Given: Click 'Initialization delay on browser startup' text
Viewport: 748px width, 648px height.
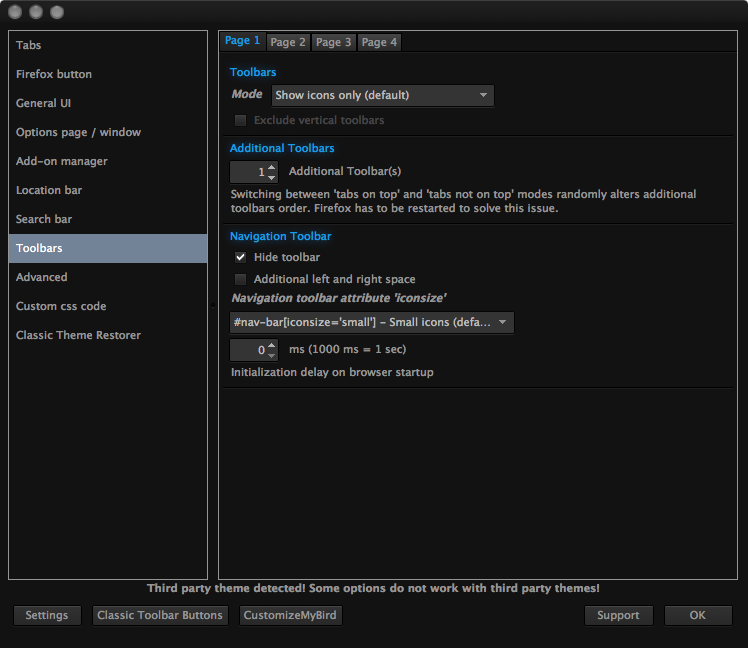Looking at the screenshot, I should (332, 372).
